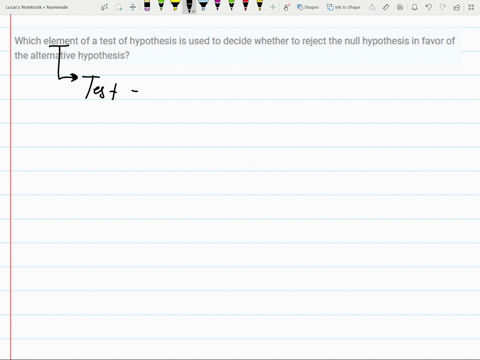The image size is (480, 360).
Task: Pick the green pen beside the eraser
Action: click(x=161, y=6)
